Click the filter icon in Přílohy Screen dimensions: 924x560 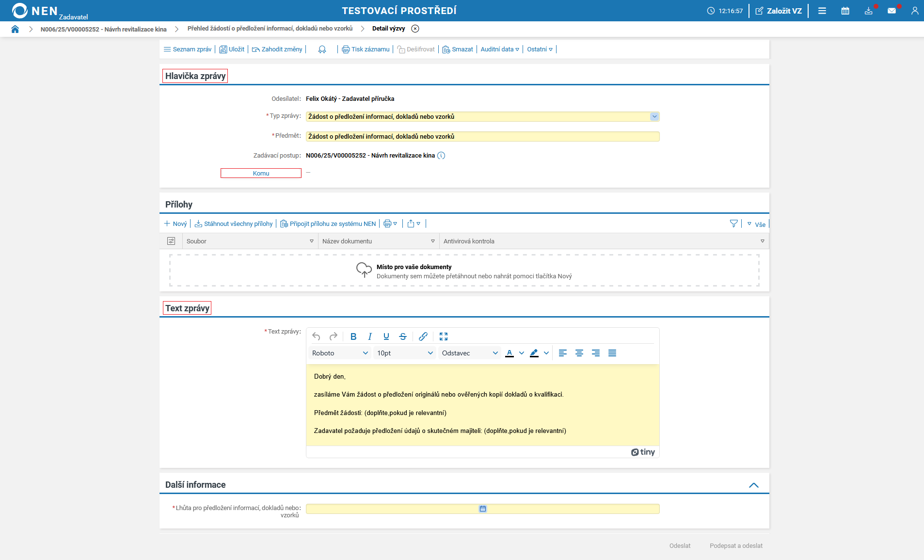coord(733,224)
